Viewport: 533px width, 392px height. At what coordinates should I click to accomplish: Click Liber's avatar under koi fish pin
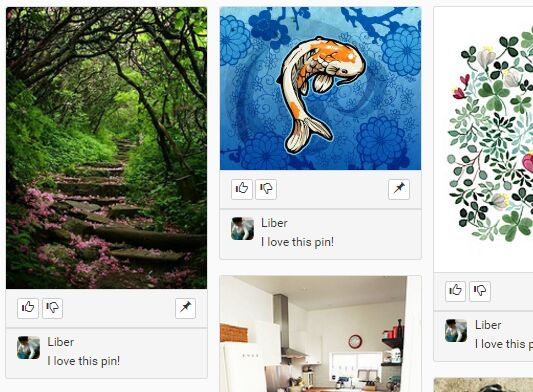[242, 228]
